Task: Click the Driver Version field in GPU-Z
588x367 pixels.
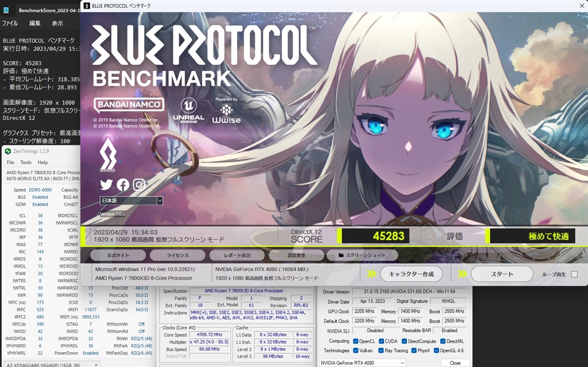Action: [409, 292]
